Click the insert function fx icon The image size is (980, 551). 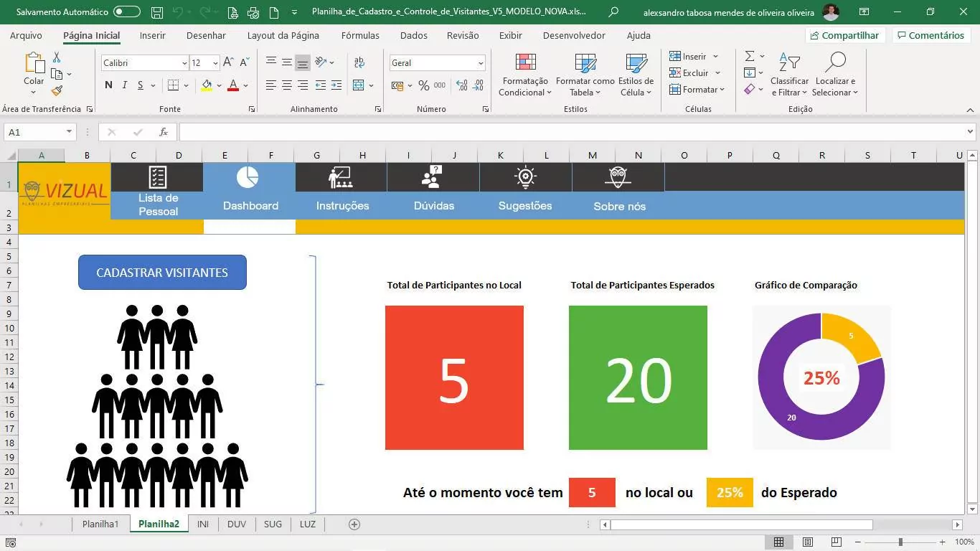pyautogui.click(x=164, y=132)
